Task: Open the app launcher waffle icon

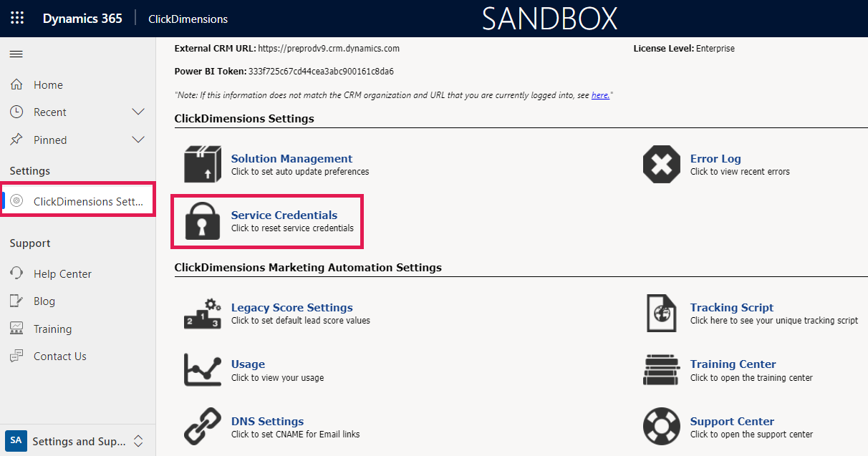Action: point(17,19)
